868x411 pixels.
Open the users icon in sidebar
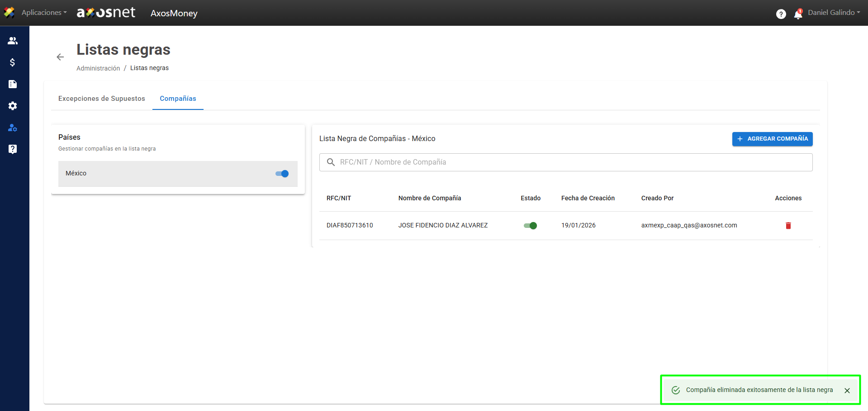(13, 41)
